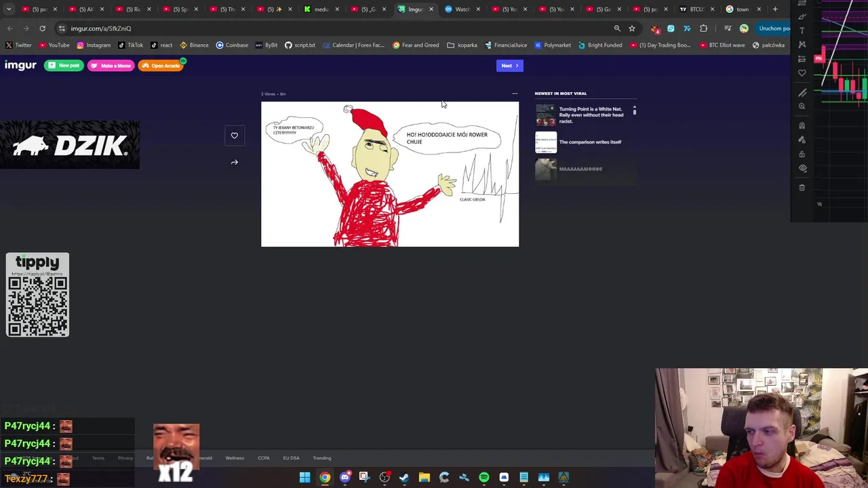Viewport: 868px width, 488px height.
Task: Open the post's three-dot options menu
Action: (515, 94)
